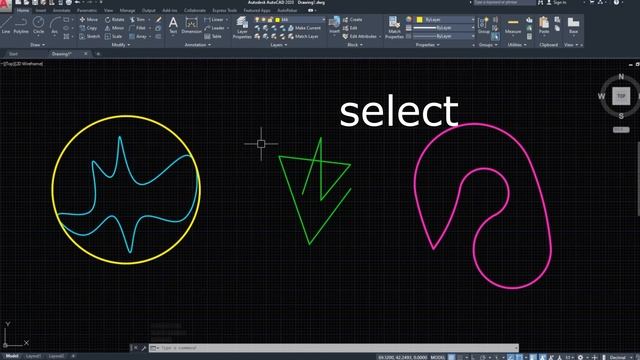Viewport: 640px width, 360px height.
Task: Open the Decimal units dropdown
Action: pyautogui.click(x=620, y=357)
